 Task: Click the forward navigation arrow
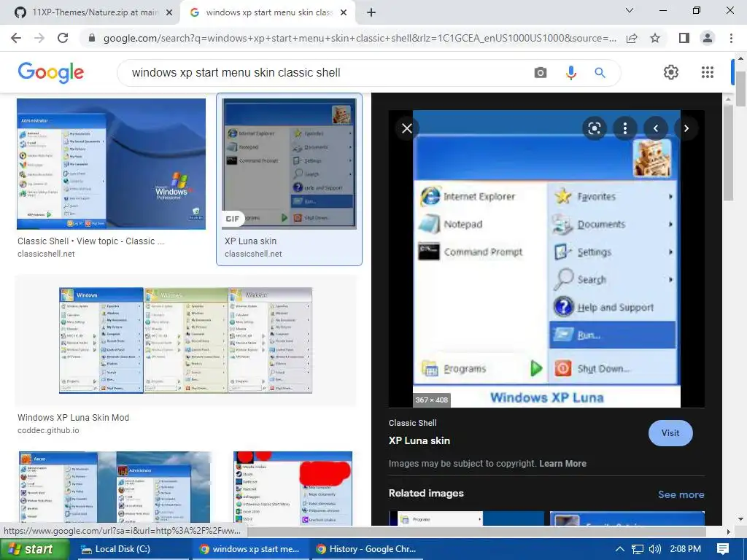(39, 38)
